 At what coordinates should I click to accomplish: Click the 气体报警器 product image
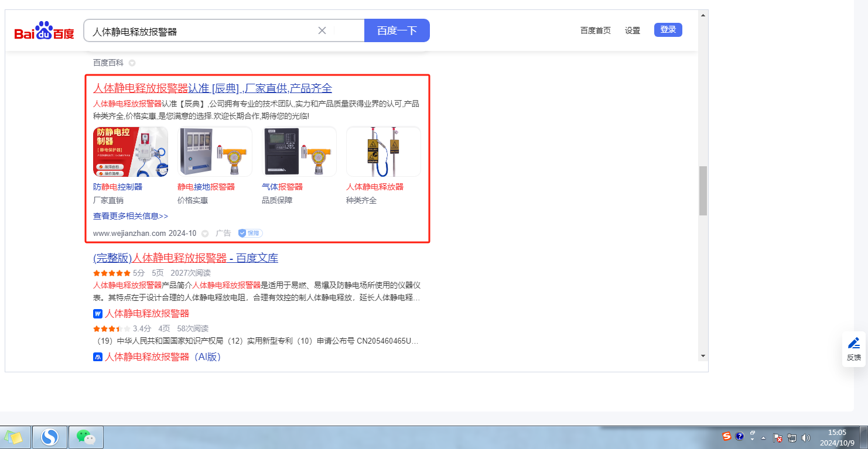pos(299,152)
